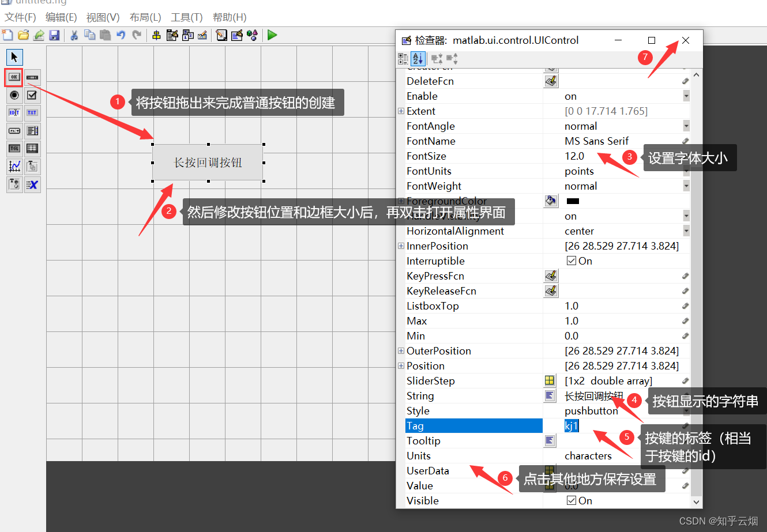Select the Push Button tool
The width and height of the screenshot is (767, 532).
[x=14, y=77]
